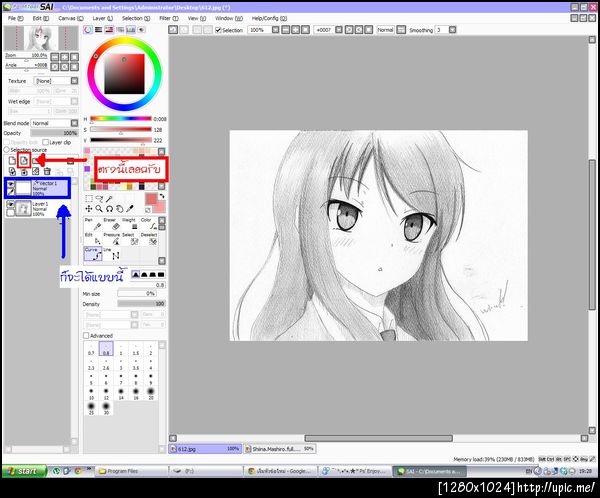Click the horizontal canvas scrollbar
This screenshot has height=498, width=600.
point(378,438)
